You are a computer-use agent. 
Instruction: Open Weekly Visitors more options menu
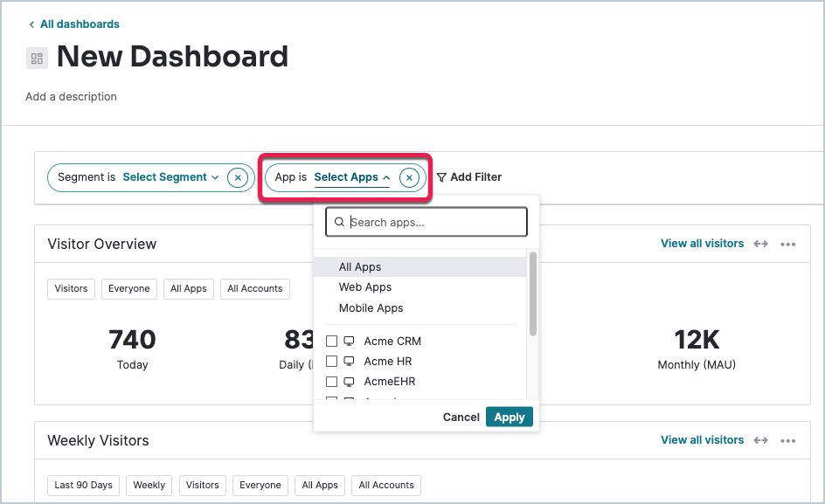(x=788, y=441)
